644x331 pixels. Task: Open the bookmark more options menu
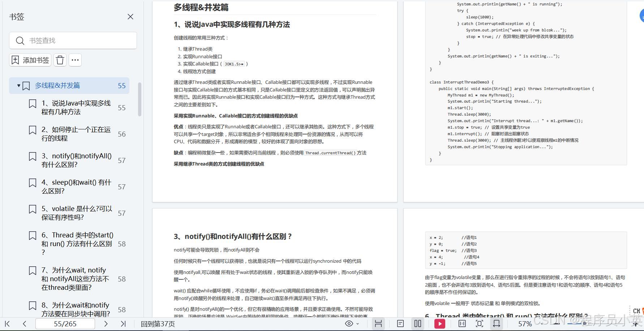(x=75, y=60)
